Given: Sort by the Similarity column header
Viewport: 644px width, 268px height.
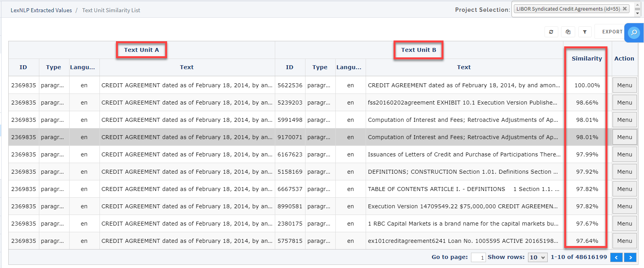Looking at the screenshot, I should (x=587, y=59).
